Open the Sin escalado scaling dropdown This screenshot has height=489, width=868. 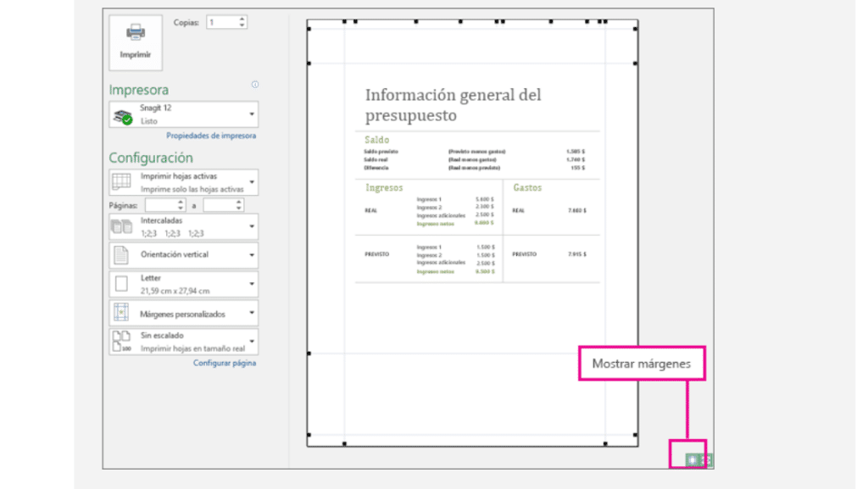coord(184,342)
